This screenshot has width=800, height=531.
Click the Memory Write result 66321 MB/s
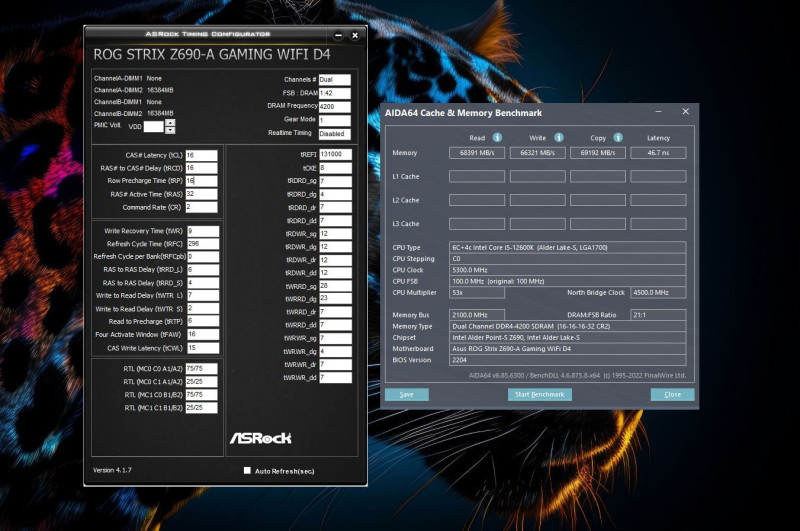coord(537,153)
